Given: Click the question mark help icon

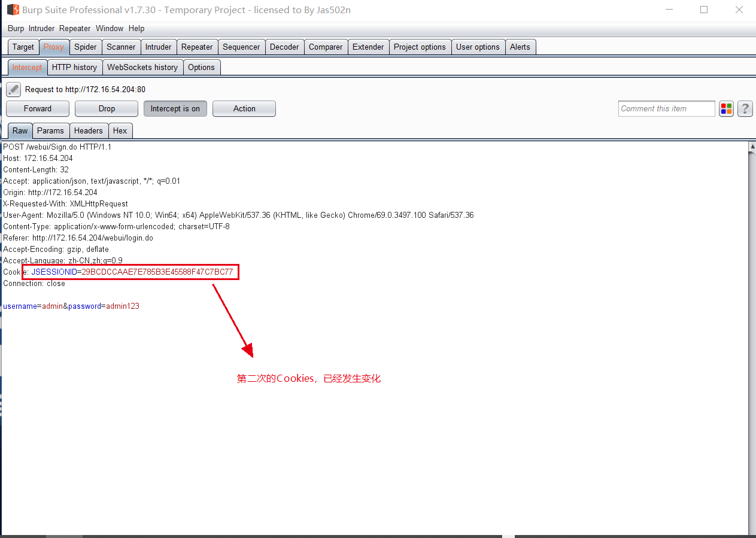Looking at the screenshot, I should (x=745, y=109).
